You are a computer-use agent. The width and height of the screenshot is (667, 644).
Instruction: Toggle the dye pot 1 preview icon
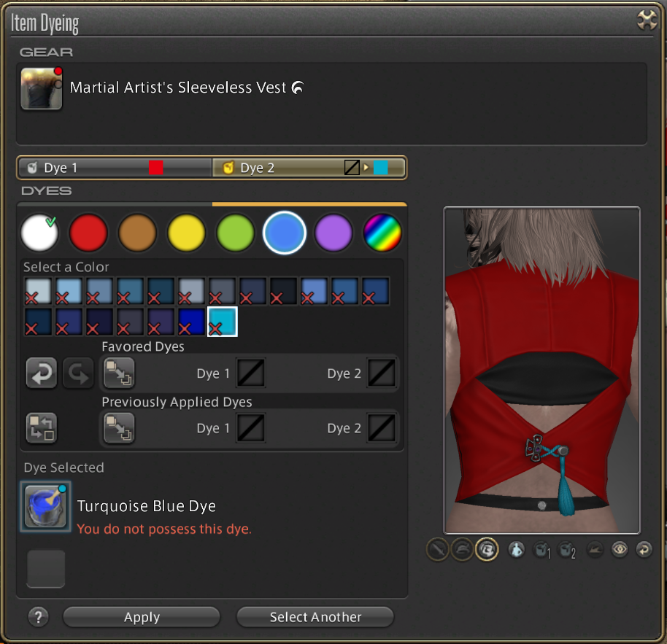(542, 550)
